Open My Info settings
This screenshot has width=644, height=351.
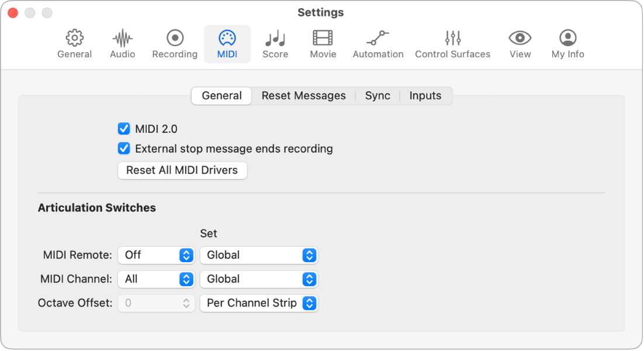(567, 43)
